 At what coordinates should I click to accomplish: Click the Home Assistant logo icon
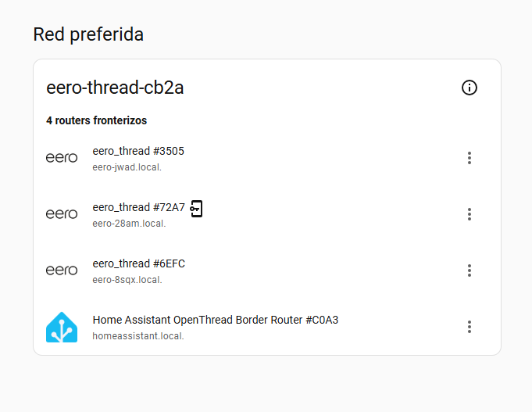pos(62,327)
